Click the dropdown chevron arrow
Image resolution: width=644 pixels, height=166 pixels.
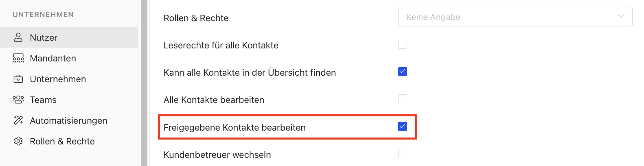621,16
